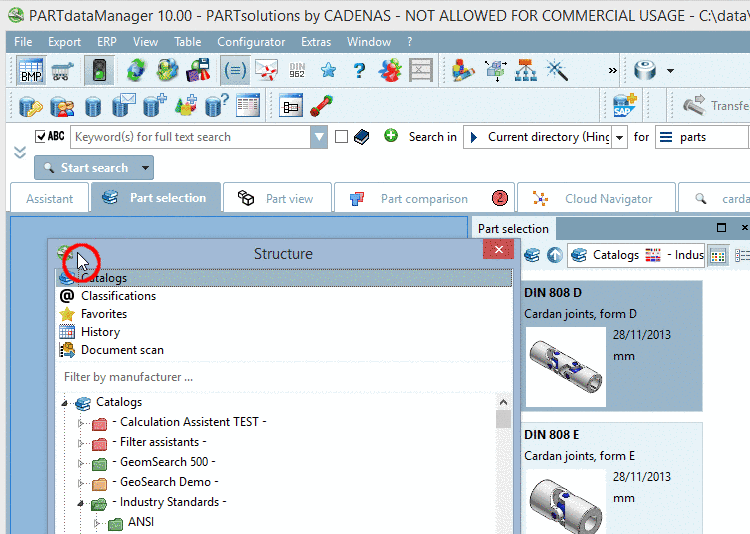
Task: Click the SAP database icon
Action: 625,106
